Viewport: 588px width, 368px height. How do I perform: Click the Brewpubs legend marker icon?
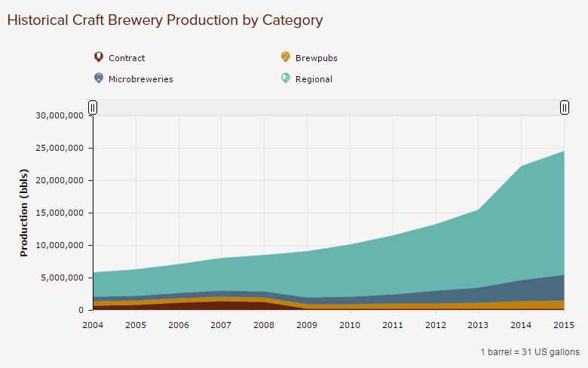(286, 57)
